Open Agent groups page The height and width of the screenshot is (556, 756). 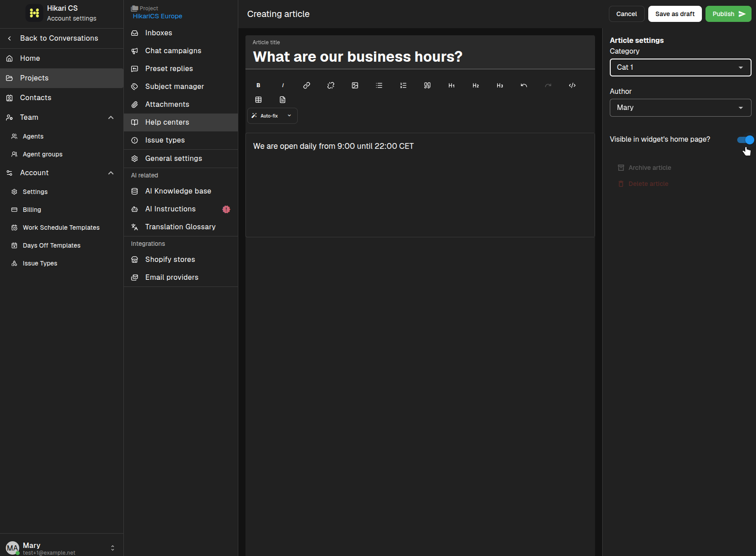pos(62,154)
